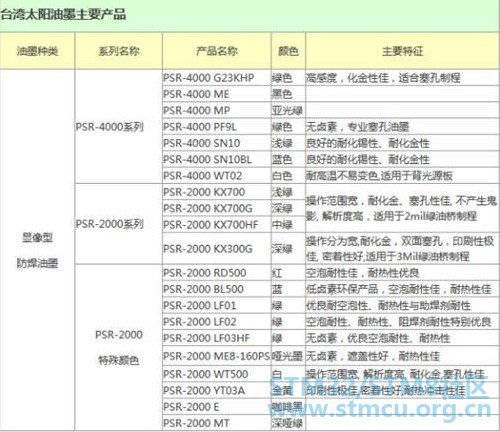Click the PSR-4000 SN10BL product cell
This screenshot has height=432, width=500.
click(217, 159)
